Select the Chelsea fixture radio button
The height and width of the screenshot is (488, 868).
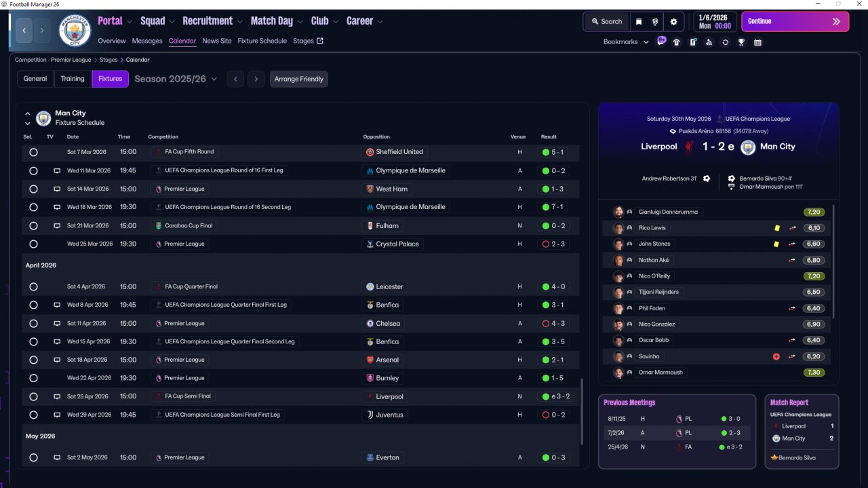(33, 324)
